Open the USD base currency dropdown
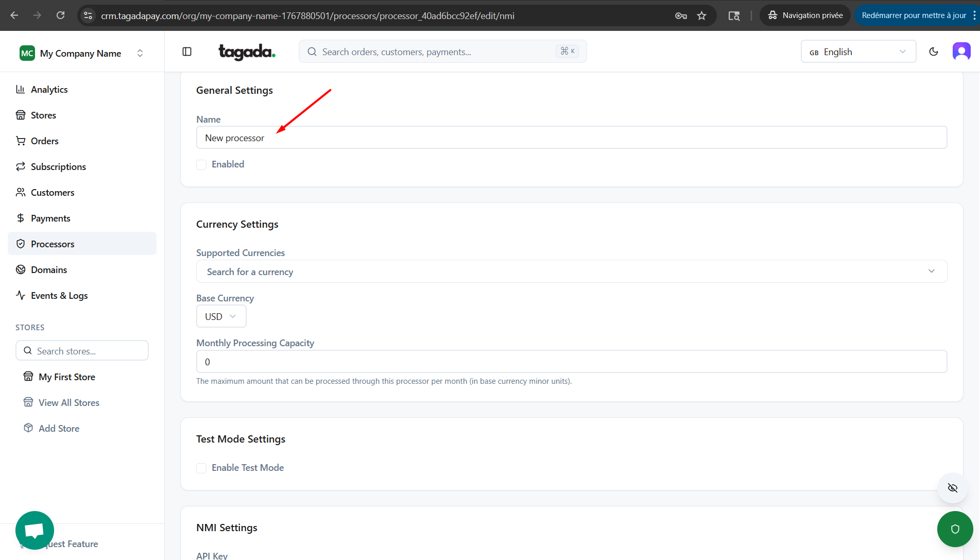Image resolution: width=980 pixels, height=560 pixels. pyautogui.click(x=221, y=316)
